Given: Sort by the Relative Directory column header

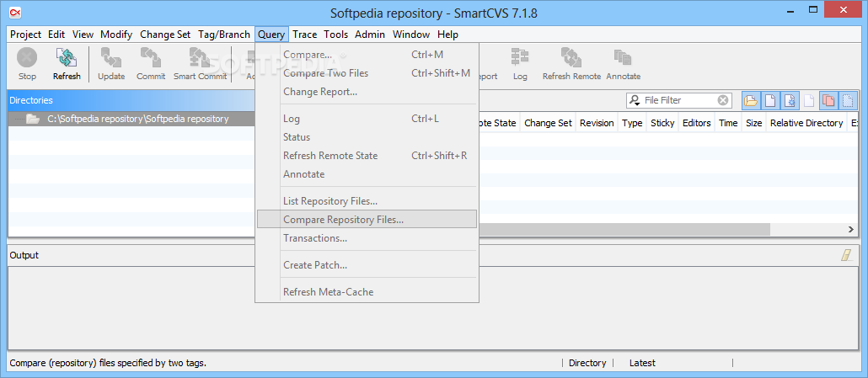Looking at the screenshot, I should 806,123.
